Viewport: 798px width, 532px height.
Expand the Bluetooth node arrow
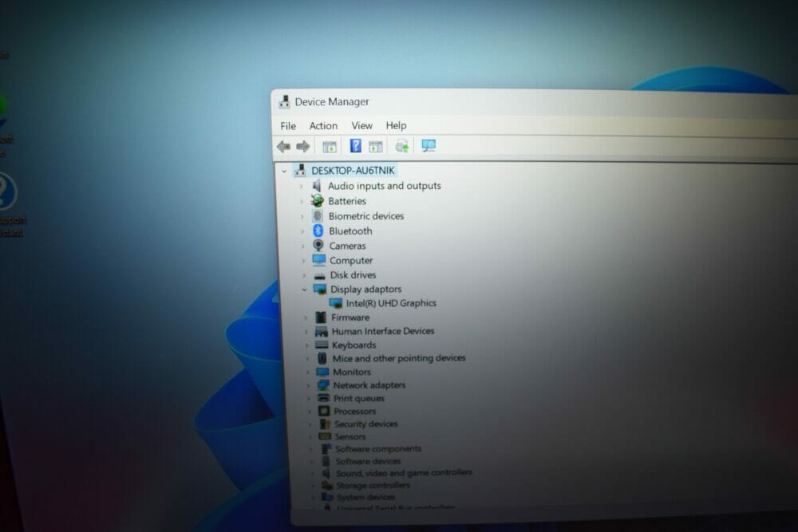click(x=302, y=231)
